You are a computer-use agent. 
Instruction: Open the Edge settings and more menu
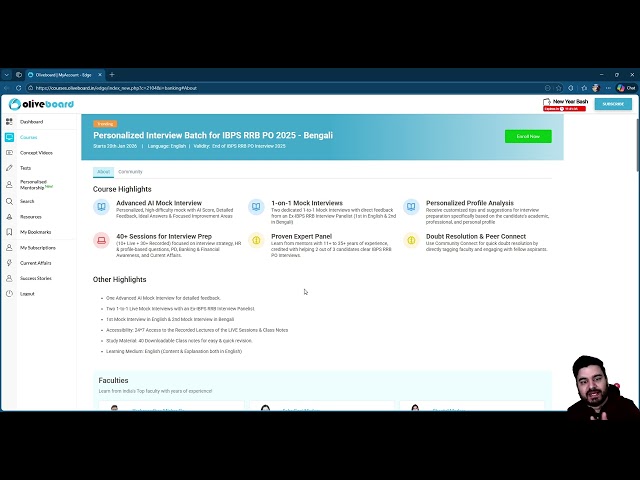(x=608, y=88)
